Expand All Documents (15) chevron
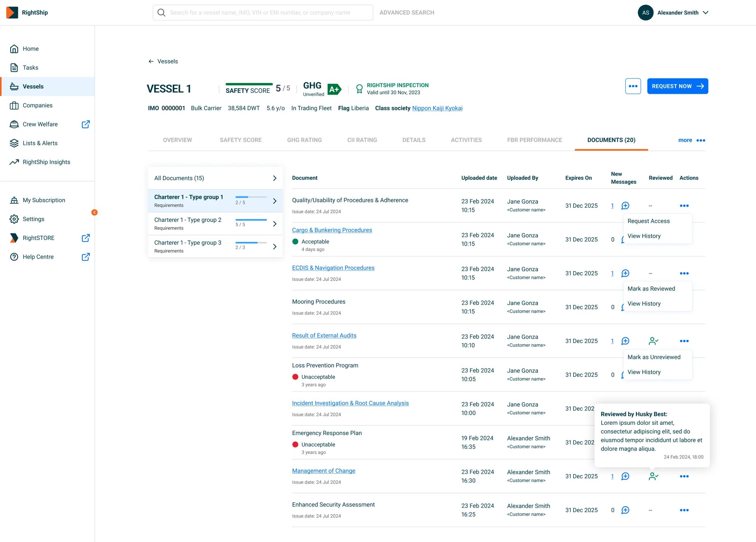This screenshot has width=756, height=542. 275,178
